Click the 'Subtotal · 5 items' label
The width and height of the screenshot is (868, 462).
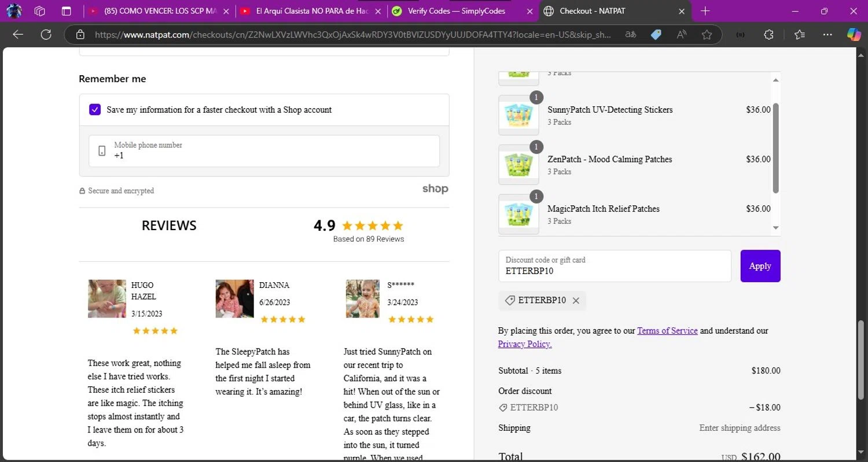click(x=530, y=371)
